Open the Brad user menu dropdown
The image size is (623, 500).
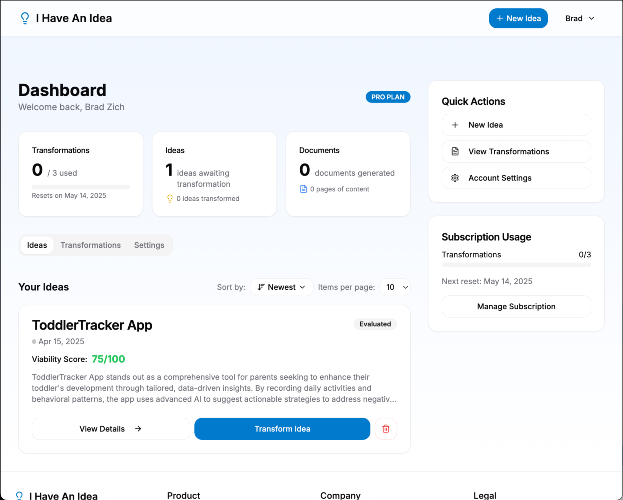[580, 18]
